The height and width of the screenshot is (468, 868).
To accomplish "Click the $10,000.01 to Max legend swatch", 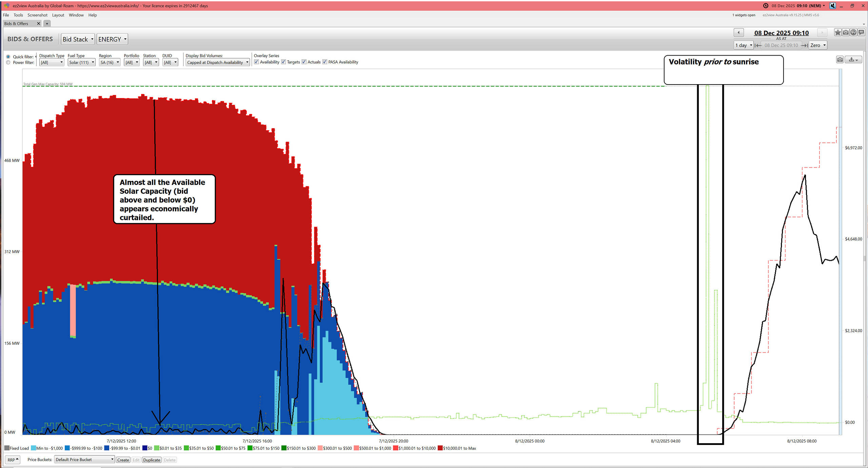I will (440, 448).
